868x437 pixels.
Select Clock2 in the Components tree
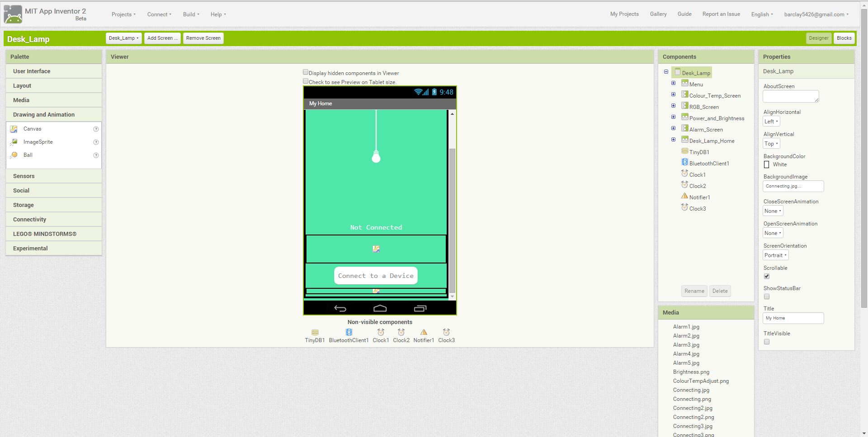[x=697, y=186]
